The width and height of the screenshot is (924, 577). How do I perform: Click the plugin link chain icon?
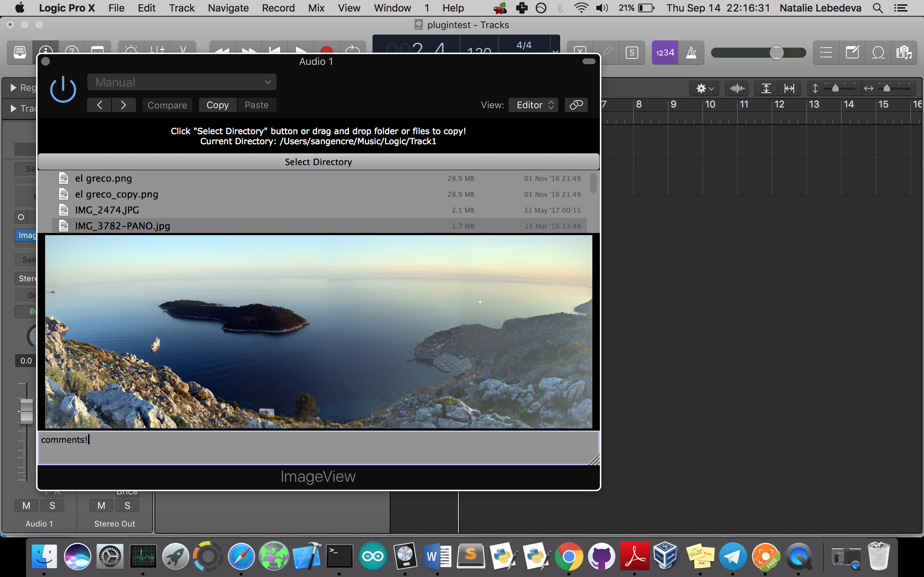[576, 105]
